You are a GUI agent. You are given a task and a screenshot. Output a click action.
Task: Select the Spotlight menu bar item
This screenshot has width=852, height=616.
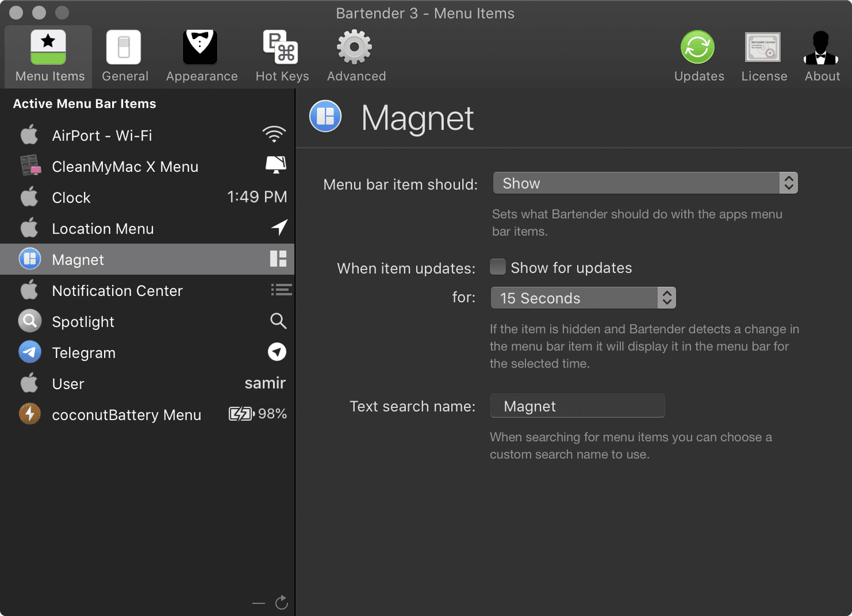[148, 321]
